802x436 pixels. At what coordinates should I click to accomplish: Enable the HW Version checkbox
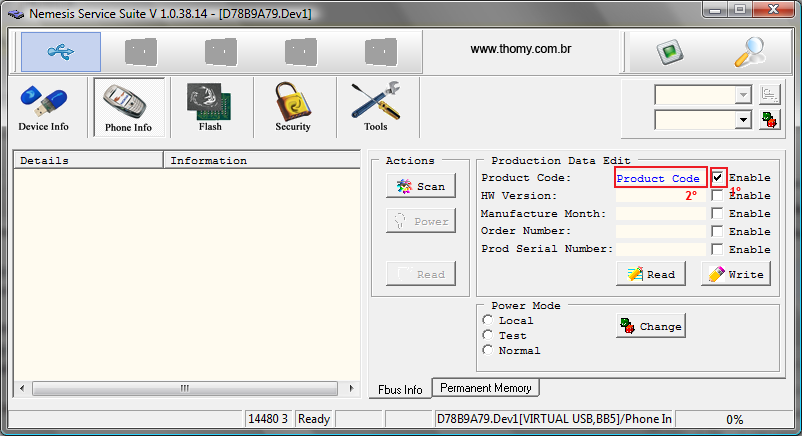718,195
